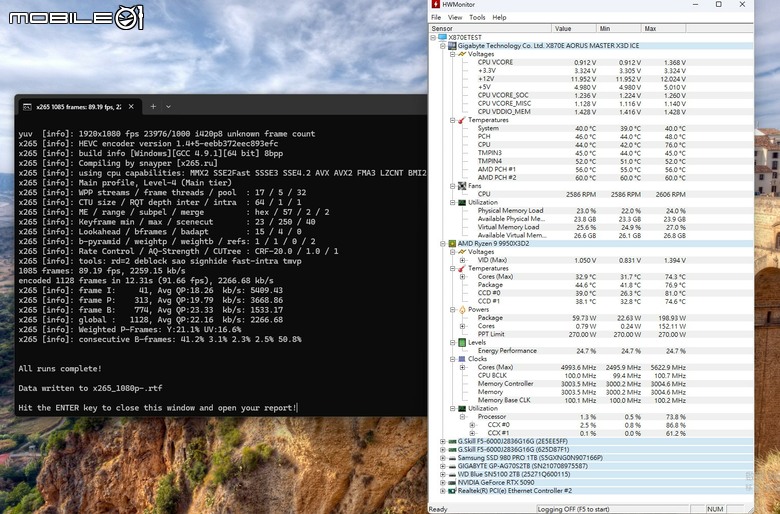Click the Fans group fan icon
Screen dimensions: 780x514
pyautogui.click(x=462, y=186)
